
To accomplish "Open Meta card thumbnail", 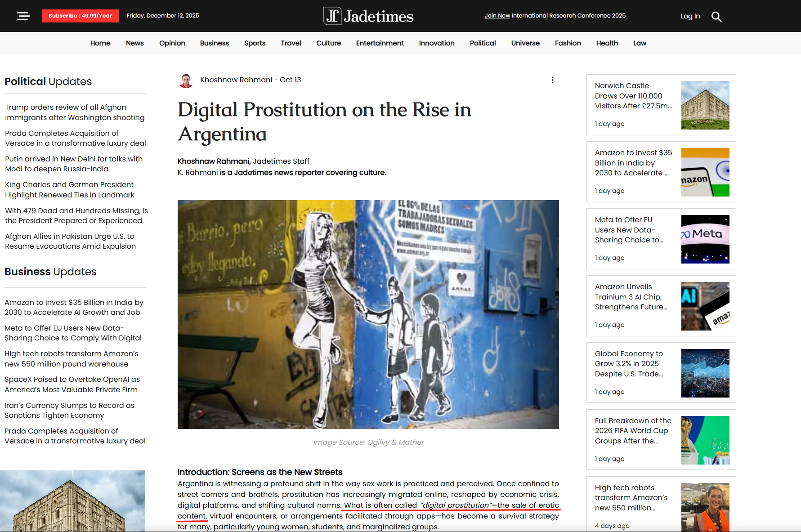I will point(705,239).
